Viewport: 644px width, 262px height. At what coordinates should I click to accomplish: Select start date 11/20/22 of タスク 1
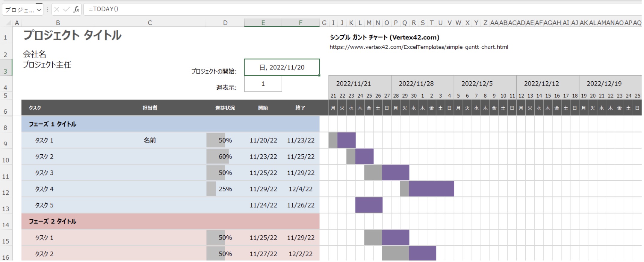click(x=263, y=140)
